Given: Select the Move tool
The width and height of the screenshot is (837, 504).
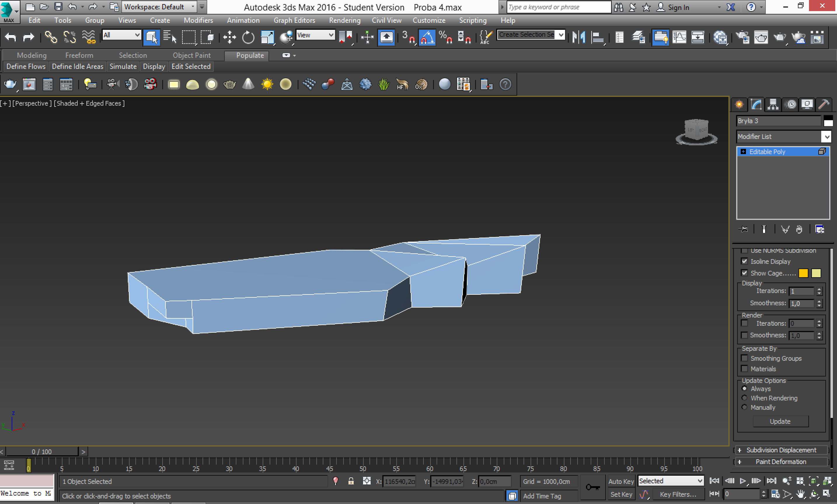Looking at the screenshot, I should pyautogui.click(x=230, y=37).
